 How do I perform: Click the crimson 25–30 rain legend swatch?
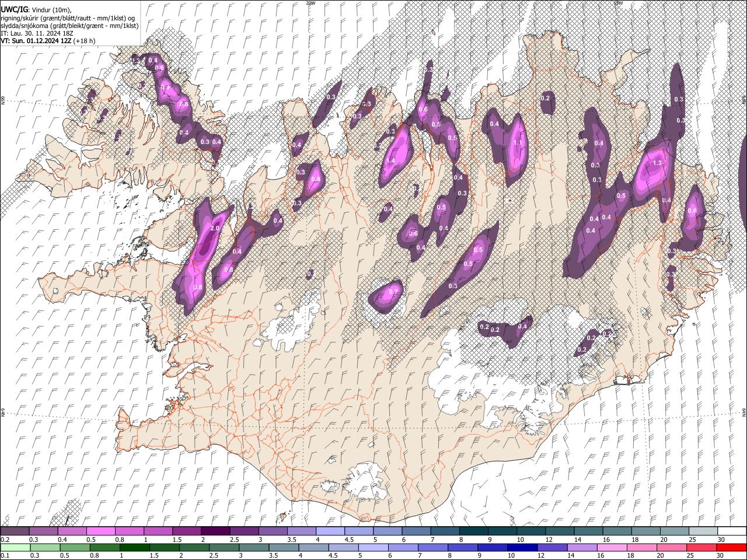pos(702,547)
